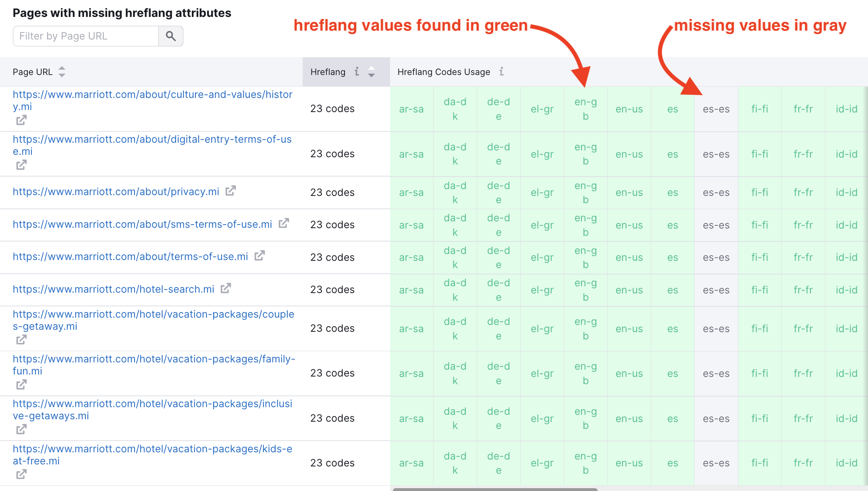This screenshot has width=868, height=491.
Task: Select the gray es-es cell in first row
Action: 716,109
